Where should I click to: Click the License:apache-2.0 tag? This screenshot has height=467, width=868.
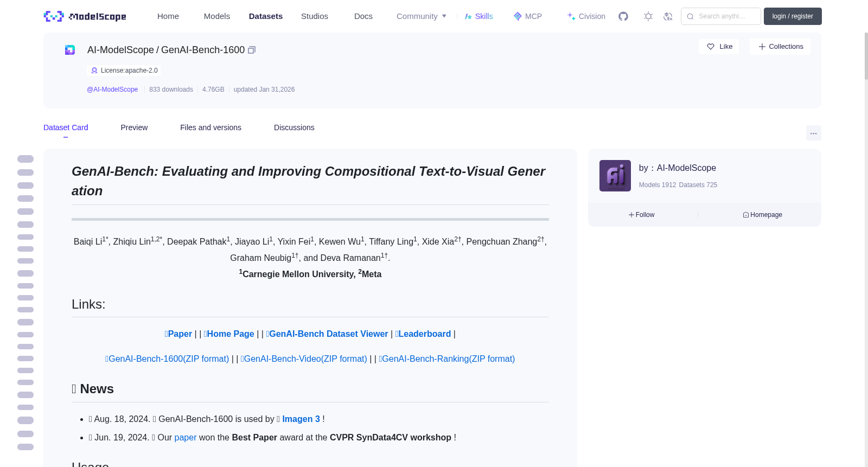(124, 71)
